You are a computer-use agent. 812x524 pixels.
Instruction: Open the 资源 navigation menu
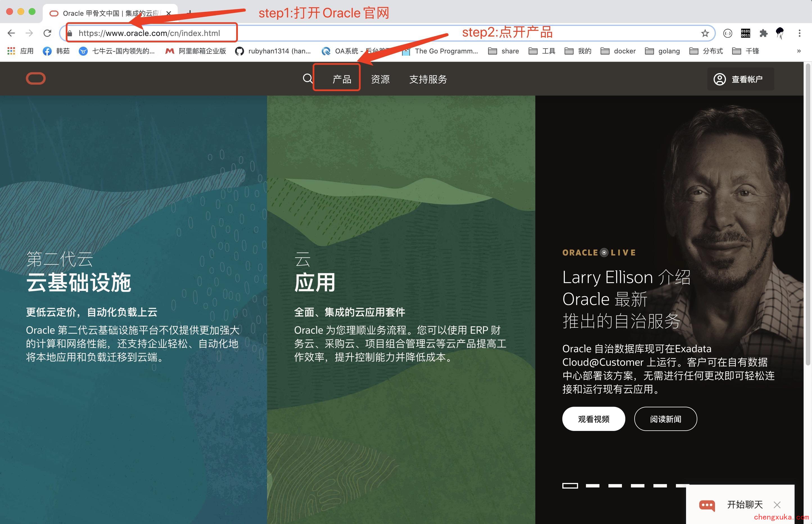click(x=380, y=79)
